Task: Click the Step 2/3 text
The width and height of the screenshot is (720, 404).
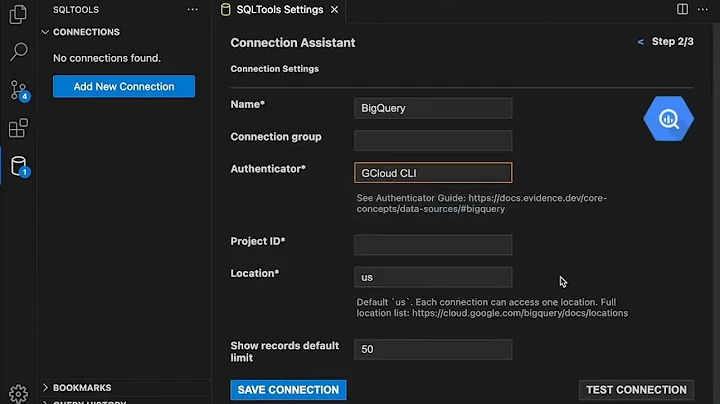Action: [673, 42]
